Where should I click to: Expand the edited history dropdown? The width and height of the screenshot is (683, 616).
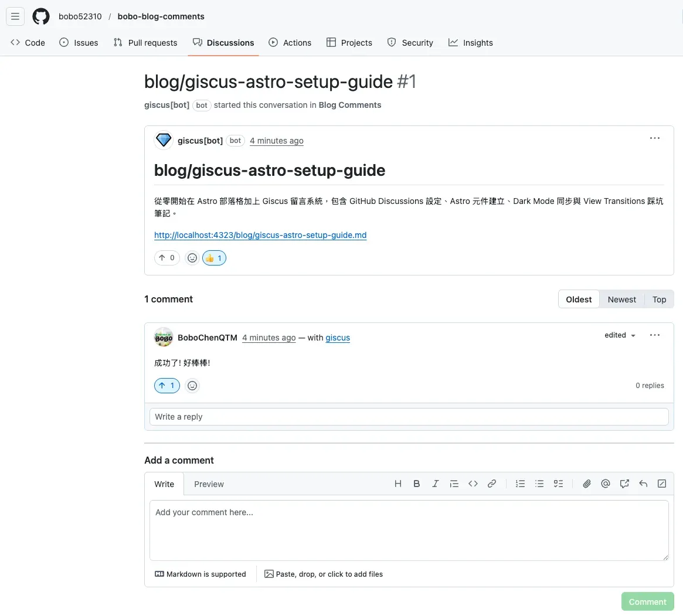[x=620, y=335]
